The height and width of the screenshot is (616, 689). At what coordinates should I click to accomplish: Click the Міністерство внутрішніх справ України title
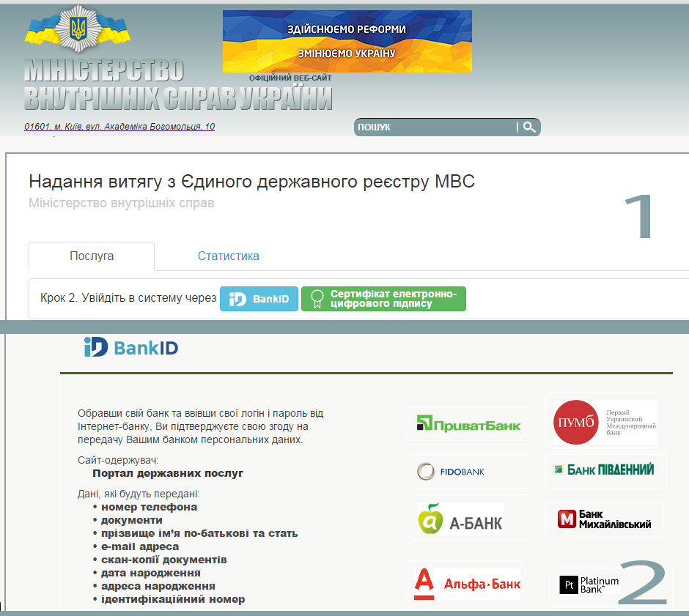178,85
